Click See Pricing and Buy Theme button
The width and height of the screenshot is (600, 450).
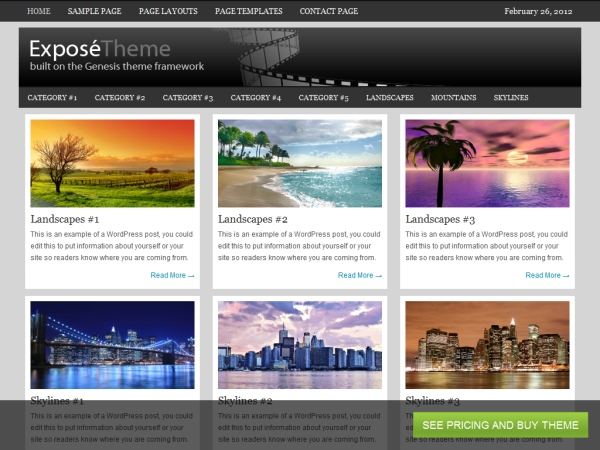[501, 425]
